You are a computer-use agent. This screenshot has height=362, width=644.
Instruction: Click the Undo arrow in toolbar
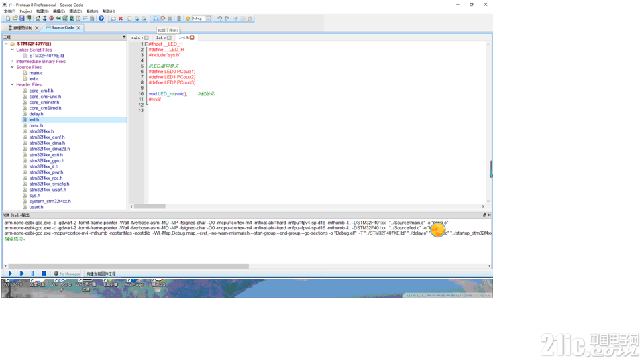click(220, 19)
